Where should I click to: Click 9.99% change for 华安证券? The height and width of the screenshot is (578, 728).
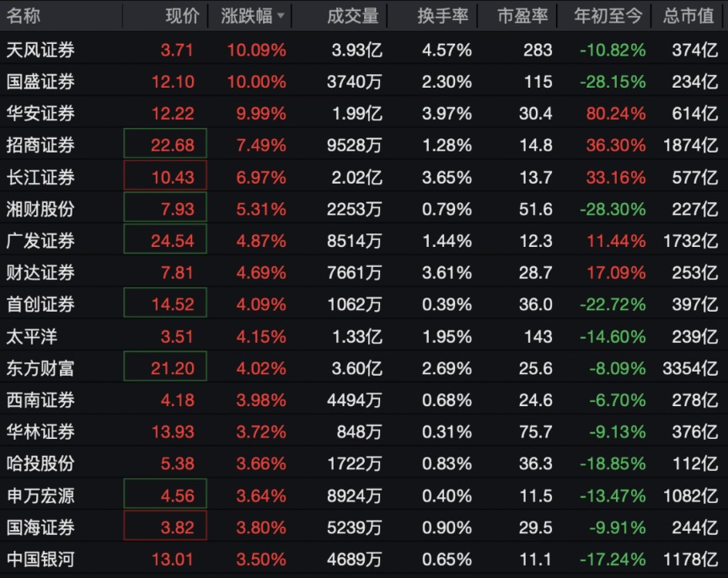pyautogui.click(x=261, y=114)
